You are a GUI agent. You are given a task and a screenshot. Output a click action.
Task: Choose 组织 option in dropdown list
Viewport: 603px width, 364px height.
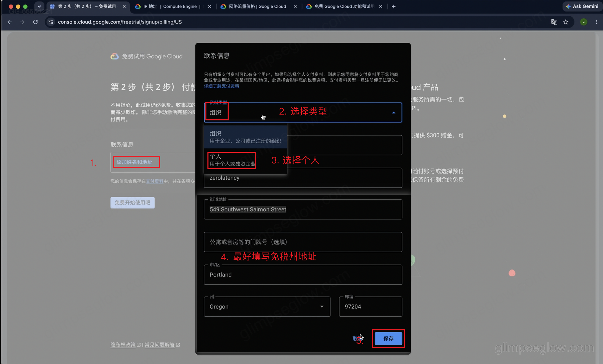pyautogui.click(x=245, y=137)
